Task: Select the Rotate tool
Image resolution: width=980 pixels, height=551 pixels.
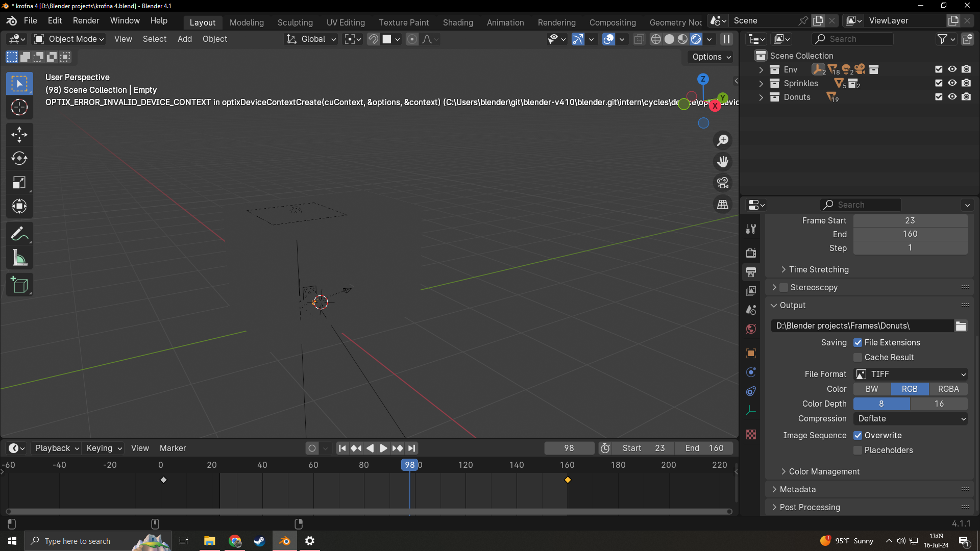Action: pos(19,159)
